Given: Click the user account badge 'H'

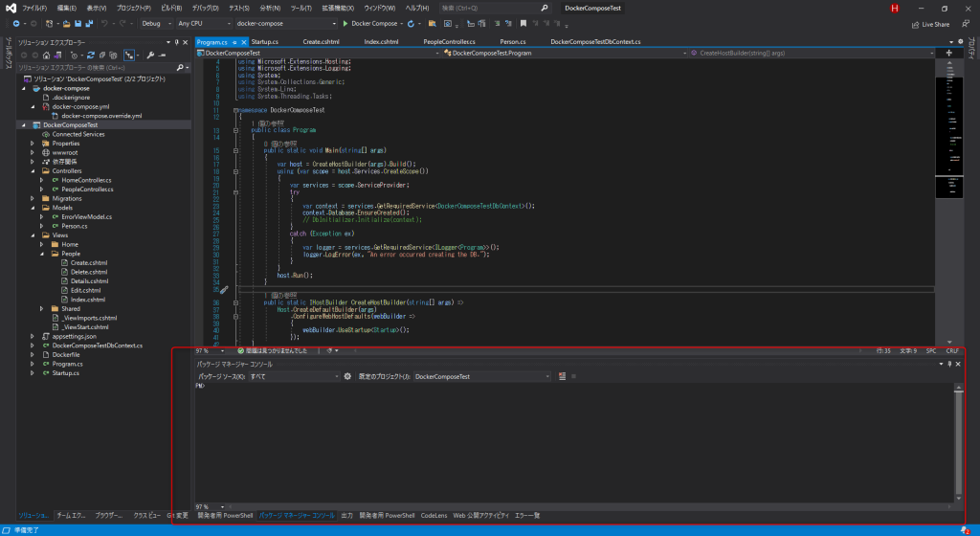Looking at the screenshot, I should [895, 8].
